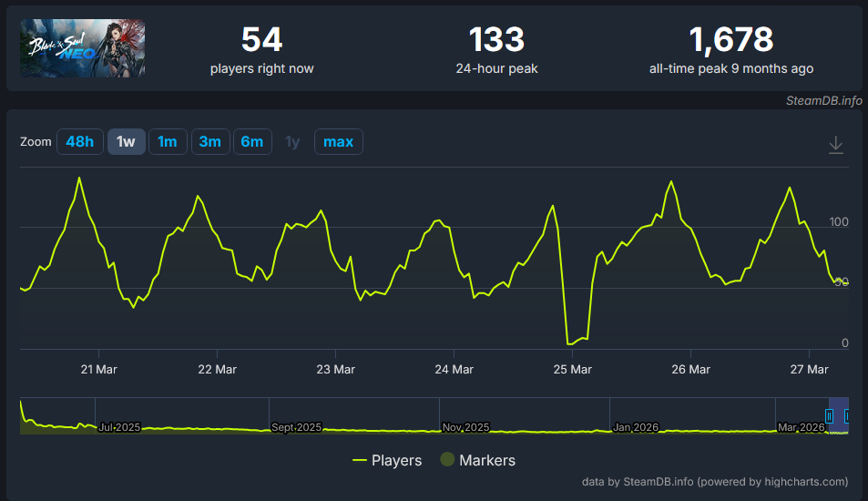868x501 pixels.
Task: Click the SteamDB.info credit link
Action: point(823,101)
